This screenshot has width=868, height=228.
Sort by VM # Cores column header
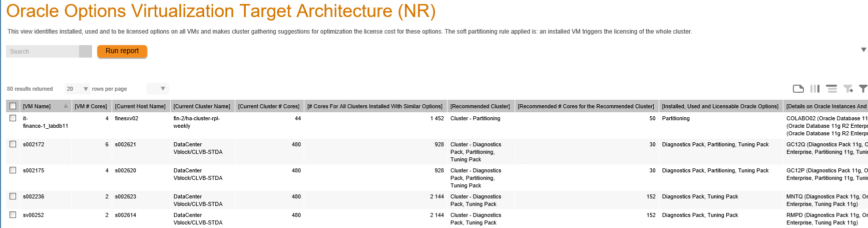(91, 106)
